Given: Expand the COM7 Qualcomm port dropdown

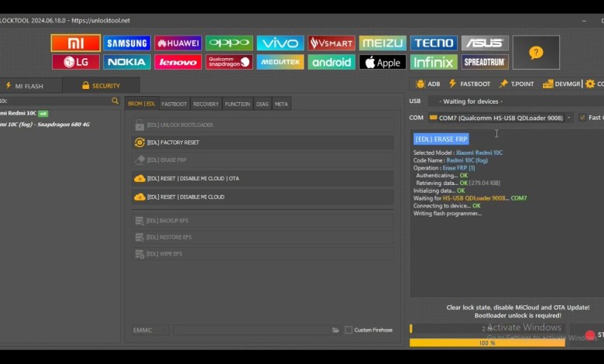Looking at the screenshot, I should point(569,118).
